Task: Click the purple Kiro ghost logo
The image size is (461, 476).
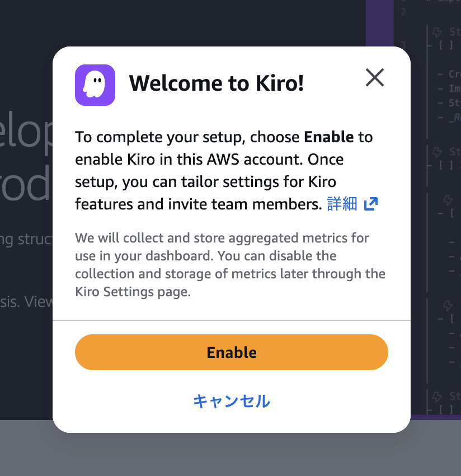Action: 95,85
